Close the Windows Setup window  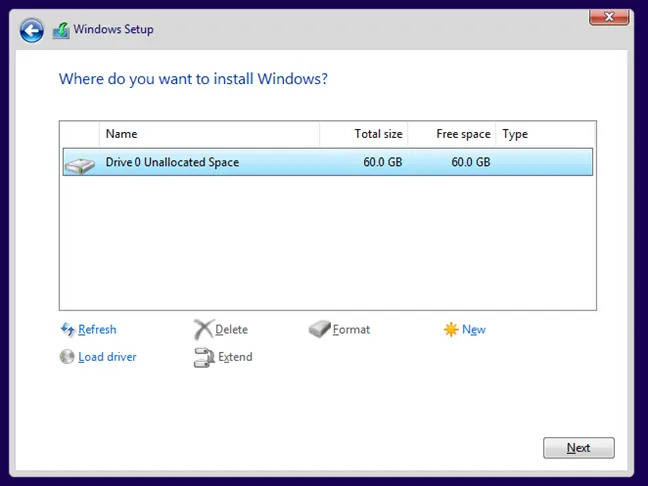coord(609,16)
